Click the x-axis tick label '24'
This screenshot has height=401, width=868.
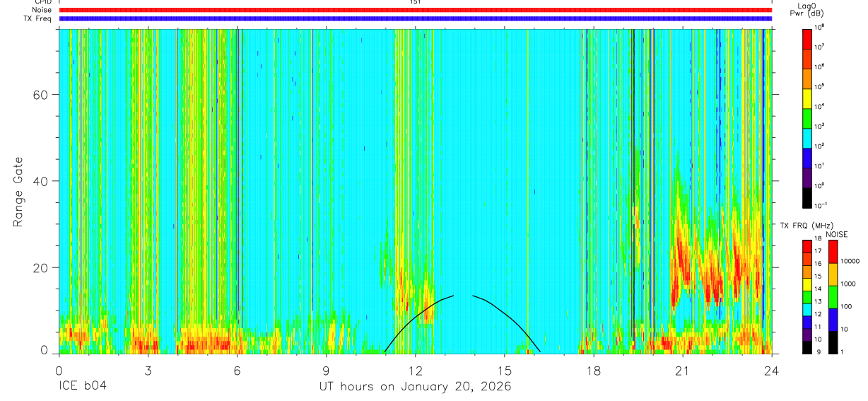771,370
